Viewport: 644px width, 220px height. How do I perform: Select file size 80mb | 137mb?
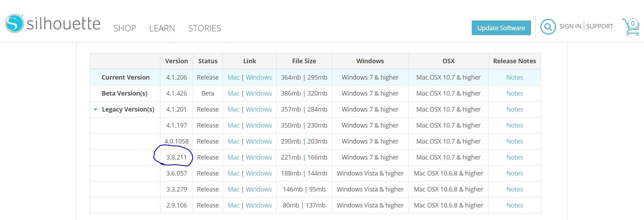[x=304, y=205]
